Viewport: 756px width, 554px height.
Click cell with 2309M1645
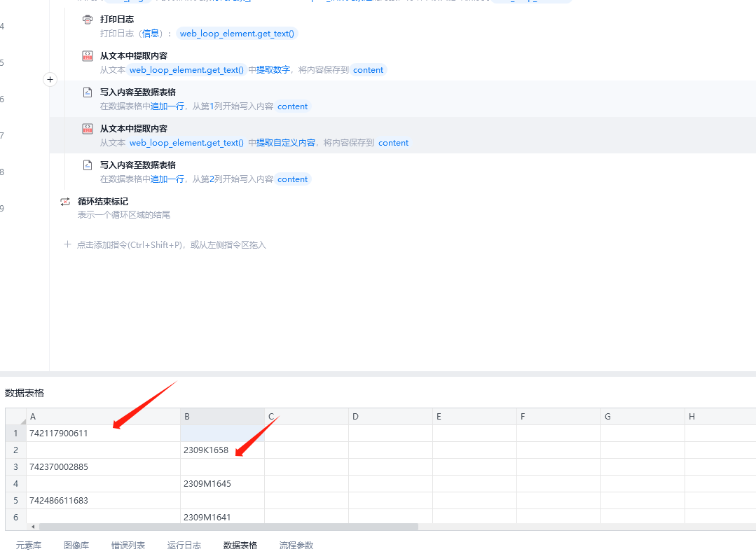(x=222, y=483)
